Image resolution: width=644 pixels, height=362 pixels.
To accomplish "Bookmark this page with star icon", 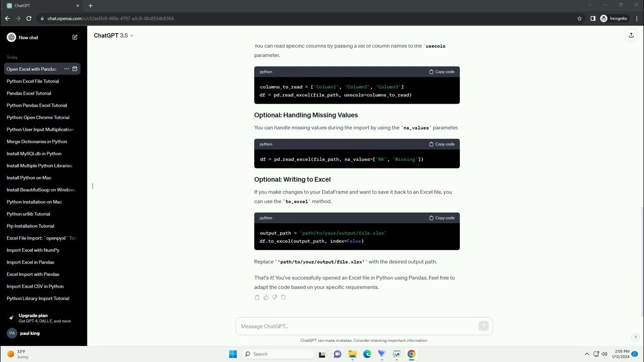I will 580,18.
